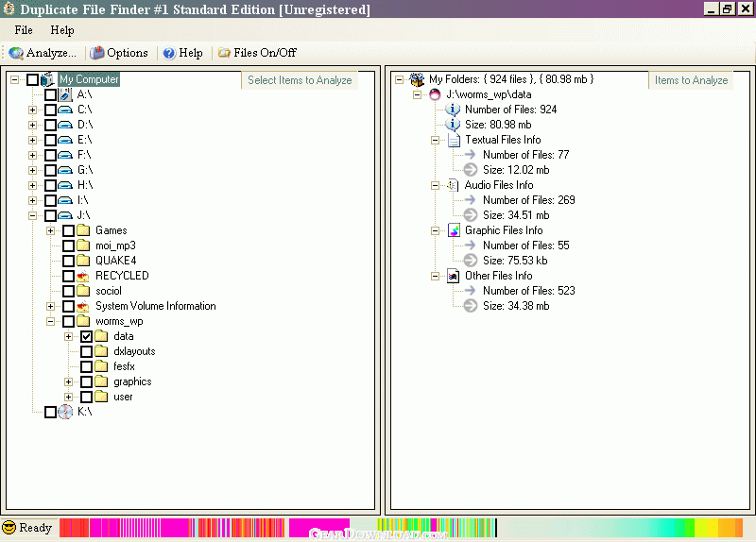Click the Files On/Off button label
The width and height of the screenshot is (756, 542).
266,53
